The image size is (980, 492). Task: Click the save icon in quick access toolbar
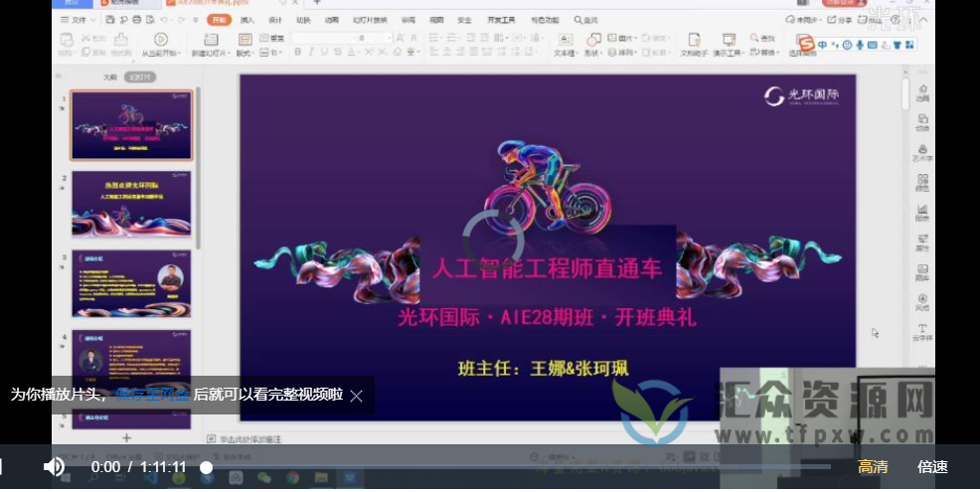pyautogui.click(x=110, y=20)
